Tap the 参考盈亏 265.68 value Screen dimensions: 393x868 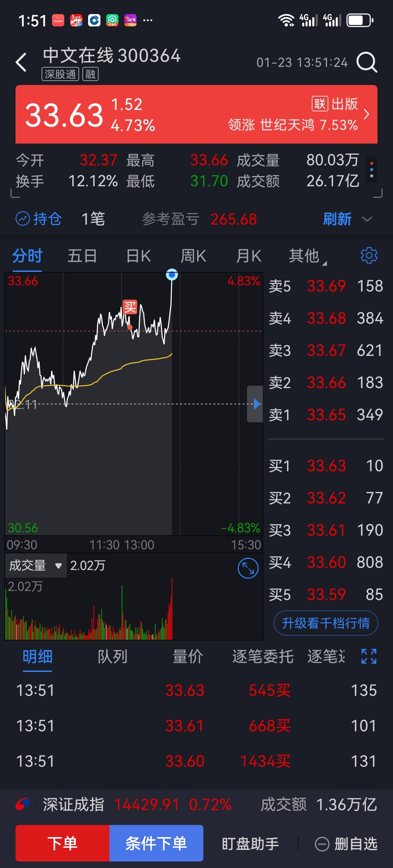[234, 219]
